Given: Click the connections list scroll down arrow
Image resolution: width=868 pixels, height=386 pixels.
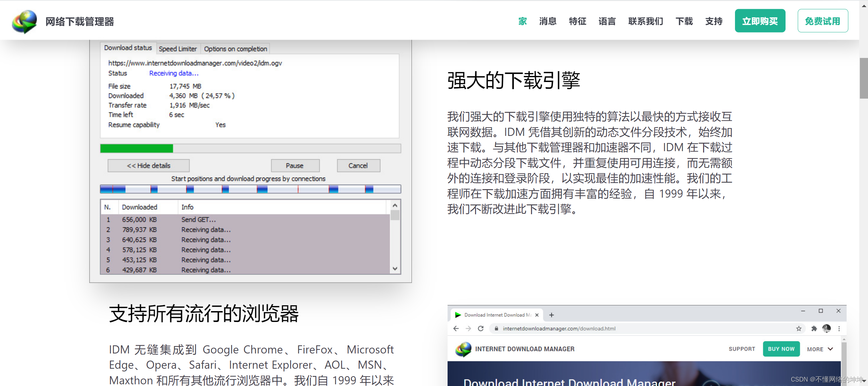Looking at the screenshot, I should pyautogui.click(x=395, y=269).
